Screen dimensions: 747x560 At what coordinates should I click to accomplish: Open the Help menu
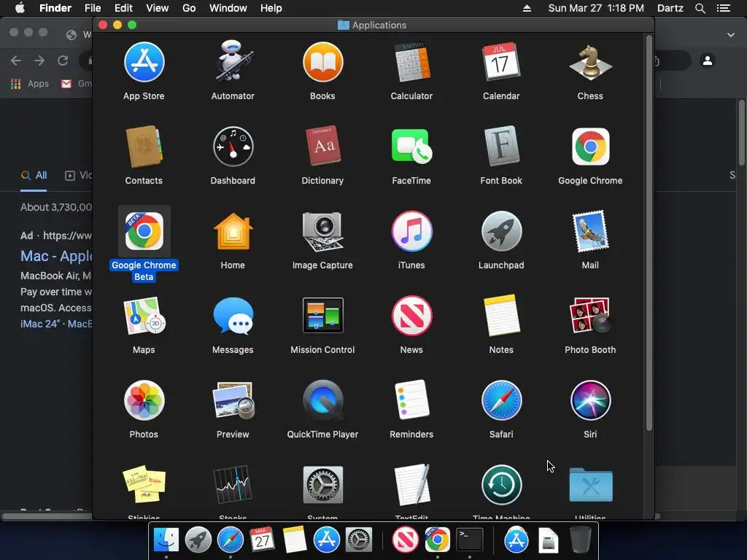point(271,8)
